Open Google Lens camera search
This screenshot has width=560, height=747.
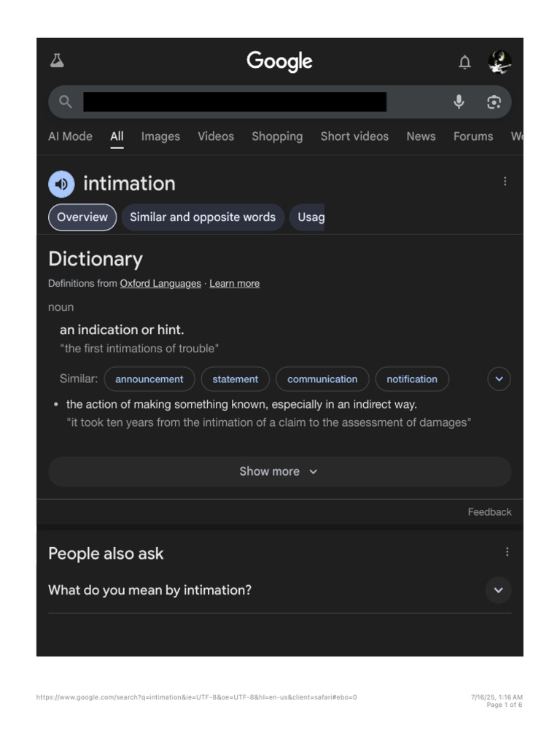494,102
